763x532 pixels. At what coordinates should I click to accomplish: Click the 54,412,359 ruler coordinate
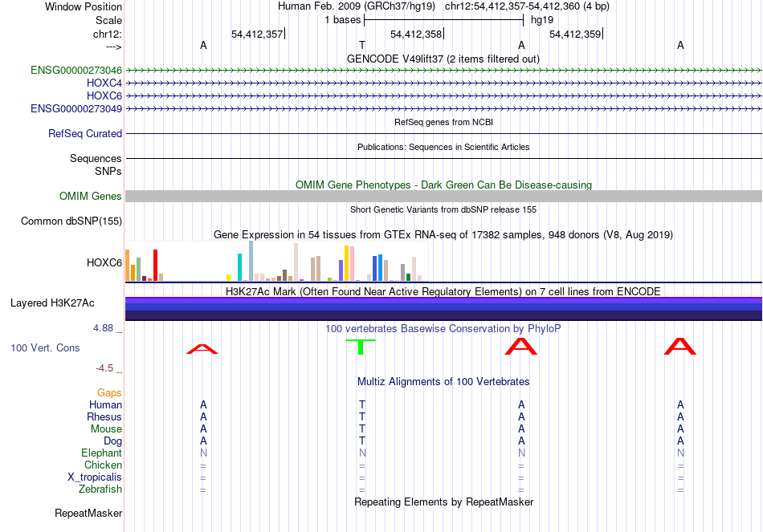click(575, 34)
